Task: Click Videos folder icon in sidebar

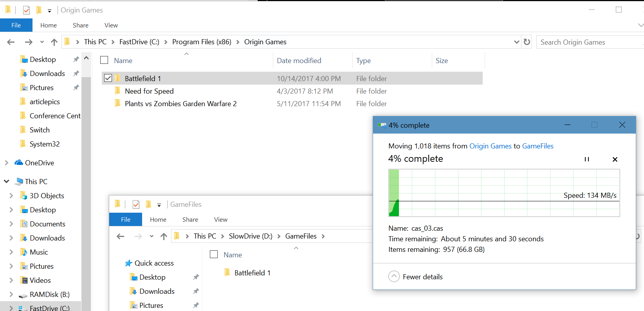Action: coord(24,280)
